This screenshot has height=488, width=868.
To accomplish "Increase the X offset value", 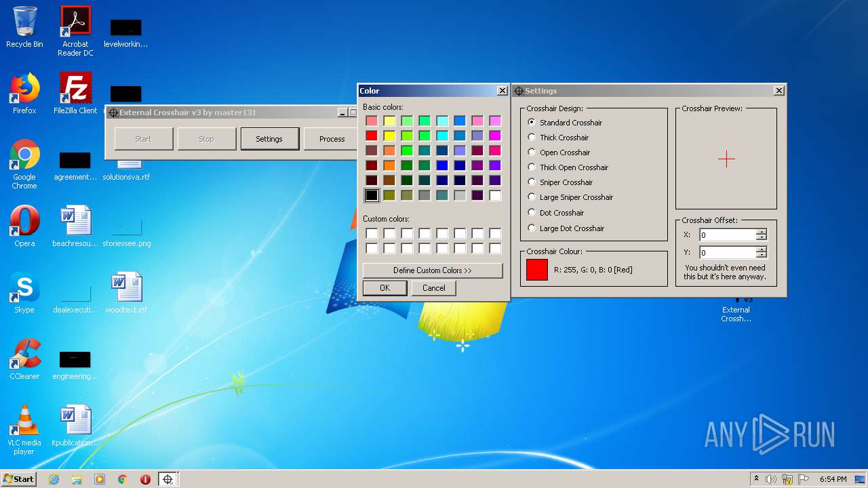I will pyautogui.click(x=762, y=232).
